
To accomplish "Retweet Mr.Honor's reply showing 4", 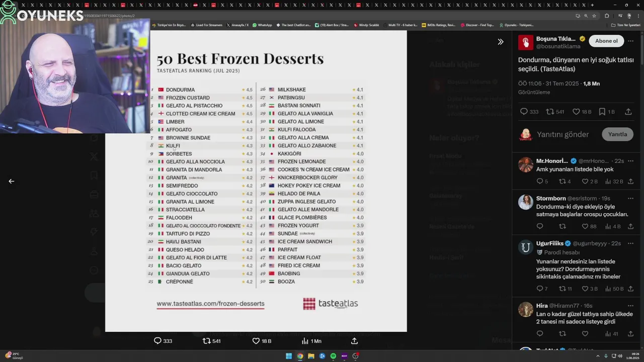I will [x=565, y=182].
